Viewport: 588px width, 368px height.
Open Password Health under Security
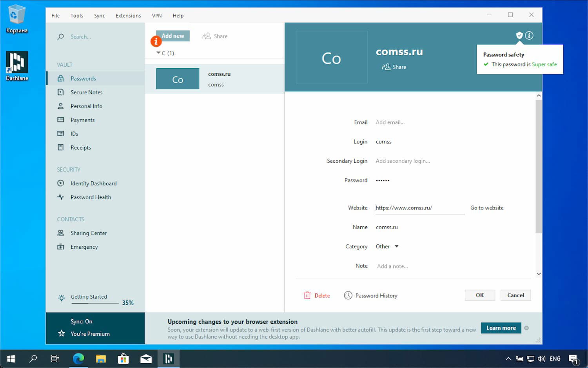pos(91,197)
